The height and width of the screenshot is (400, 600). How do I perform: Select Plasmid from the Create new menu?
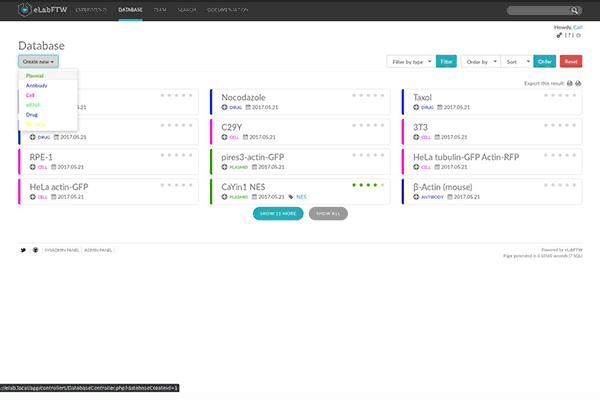34,76
